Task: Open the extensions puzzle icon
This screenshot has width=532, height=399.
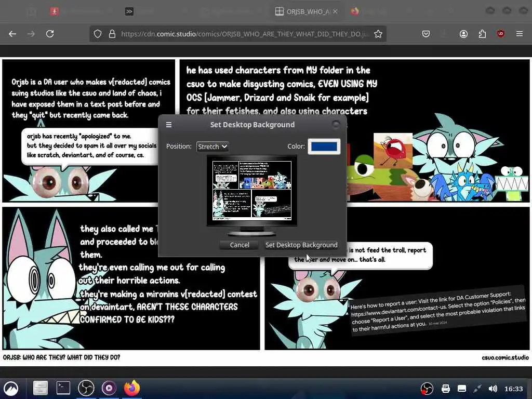Action: click(x=482, y=34)
